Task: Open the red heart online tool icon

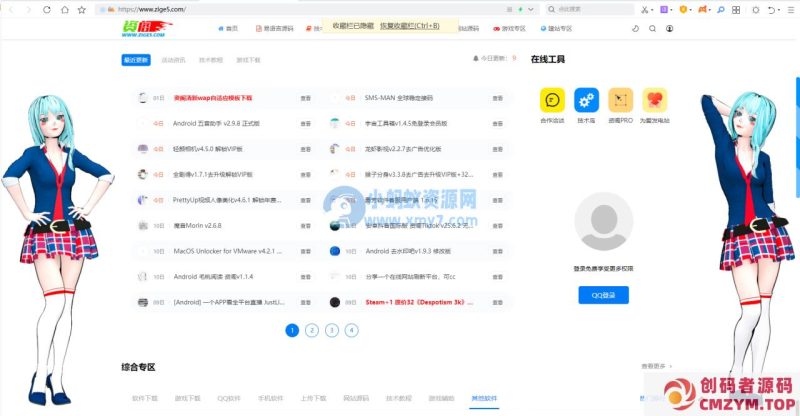Action: [x=655, y=100]
